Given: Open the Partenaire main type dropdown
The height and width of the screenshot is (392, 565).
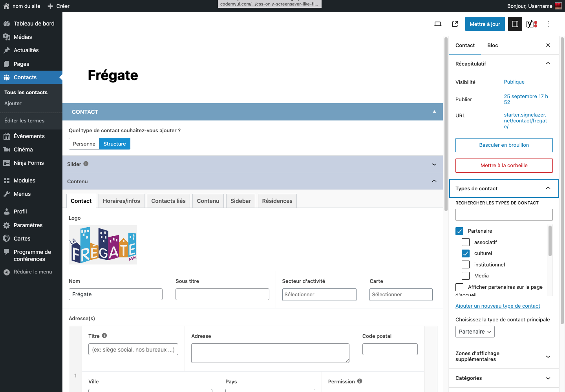Looking at the screenshot, I should pyautogui.click(x=475, y=332).
